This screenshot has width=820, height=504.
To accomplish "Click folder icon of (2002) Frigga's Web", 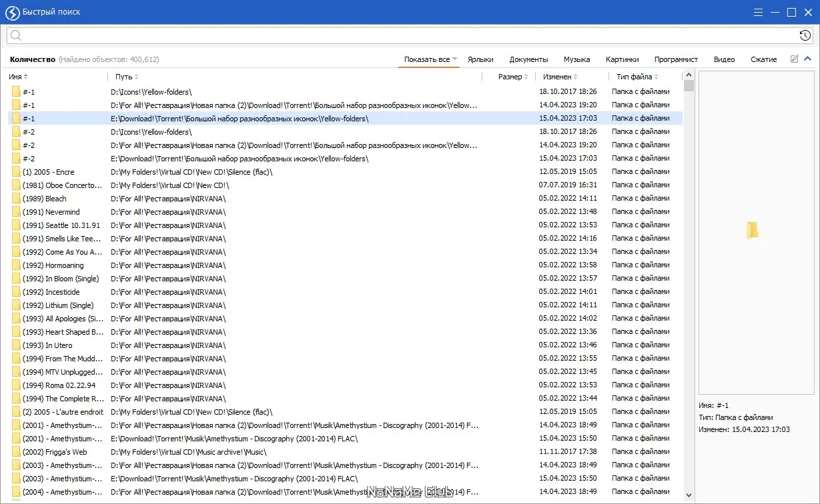I will (x=16, y=452).
